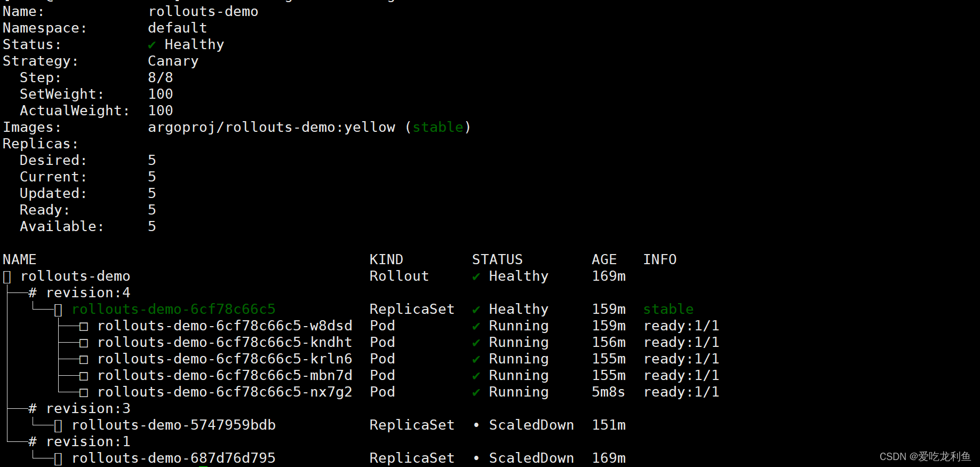Click the ReplicaSet icon before rollouts-demo-6cf78c66c5
The image size is (980, 467).
[58, 310]
